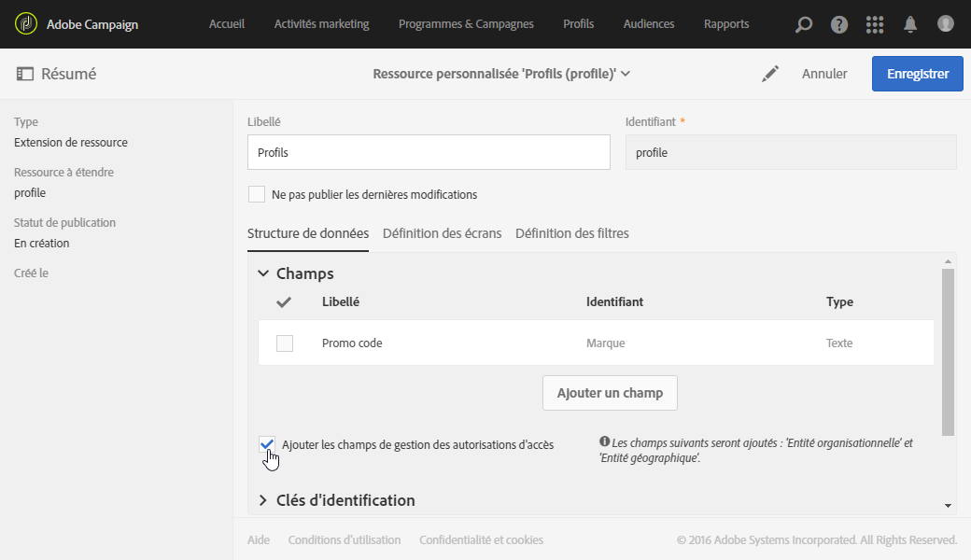Click the Enregistrer button
The height and width of the screenshot is (560, 971).
pos(917,74)
